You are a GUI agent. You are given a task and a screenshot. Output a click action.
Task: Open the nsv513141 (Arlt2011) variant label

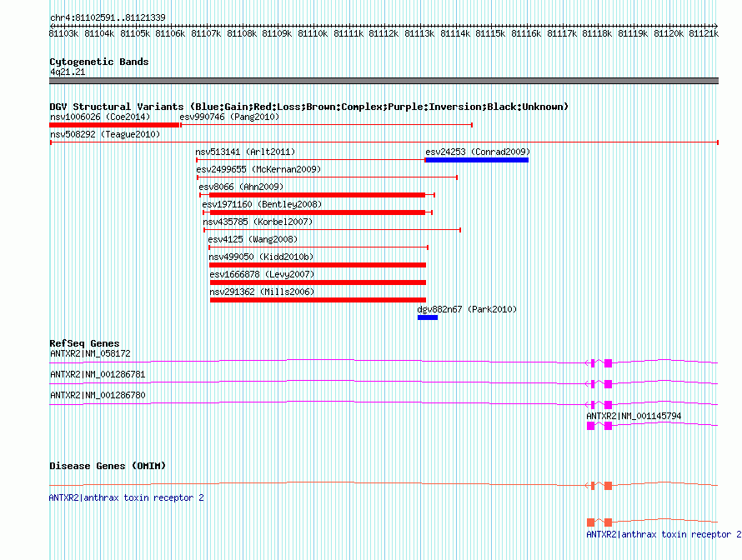245,152
